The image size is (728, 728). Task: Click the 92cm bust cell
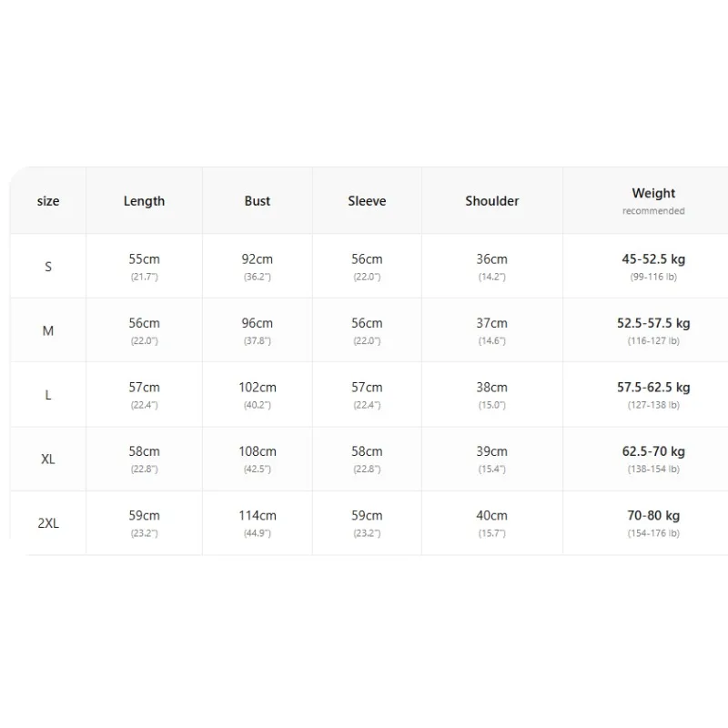(x=258, y=266)
